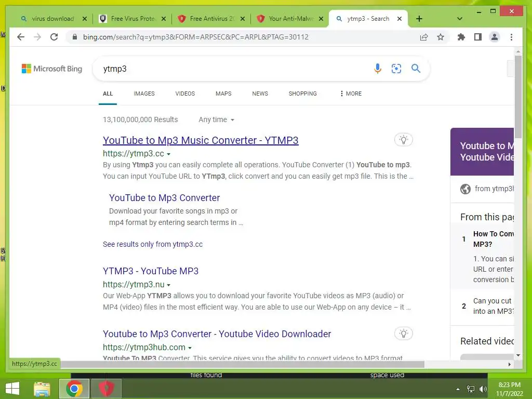Open the 'Any time' date filter
The height and width of the screenshot is (399, 532).
[217, 120]
